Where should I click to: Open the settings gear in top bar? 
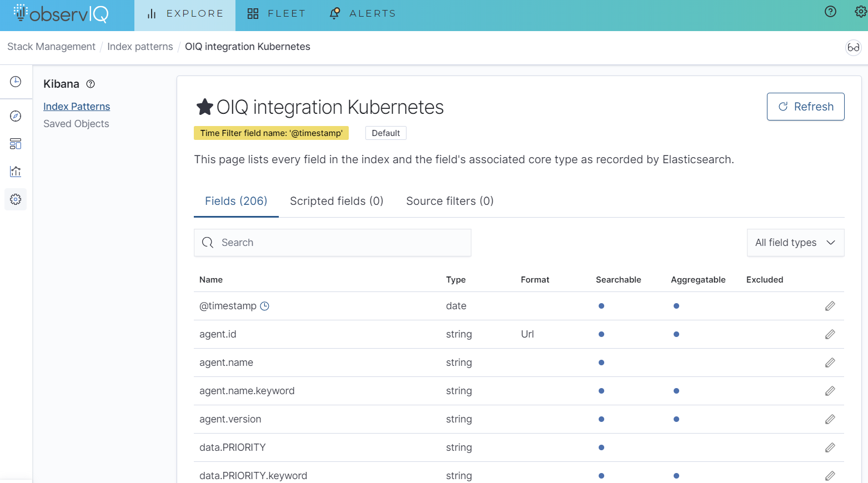pyautogui.click(x=860, y=12)
